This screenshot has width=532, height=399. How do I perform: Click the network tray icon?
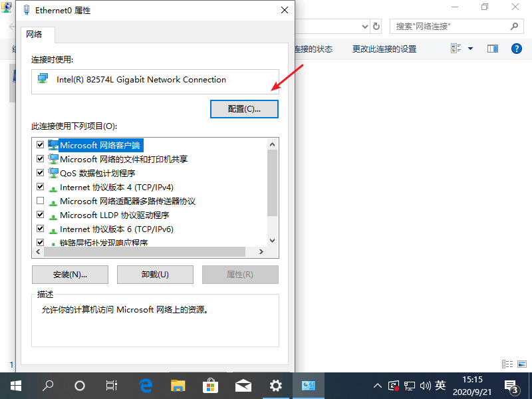[x=410, y=386]
